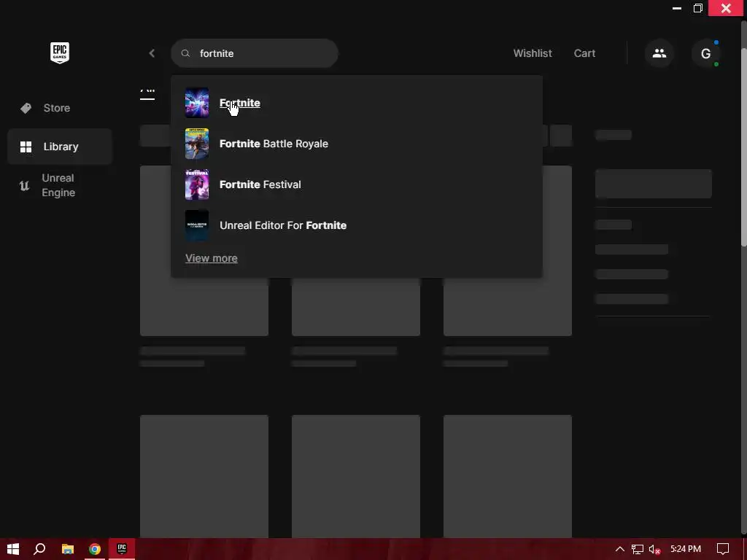Click the Store tag icon
This screenshot has width=747, height=560.
(x=26, y=108)
